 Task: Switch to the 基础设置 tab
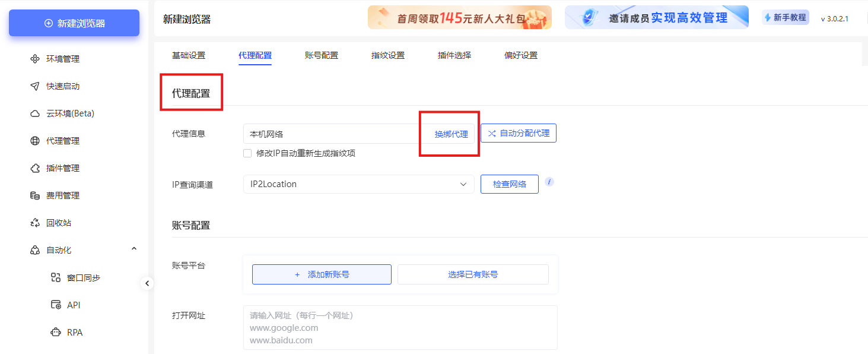point(188,55)
